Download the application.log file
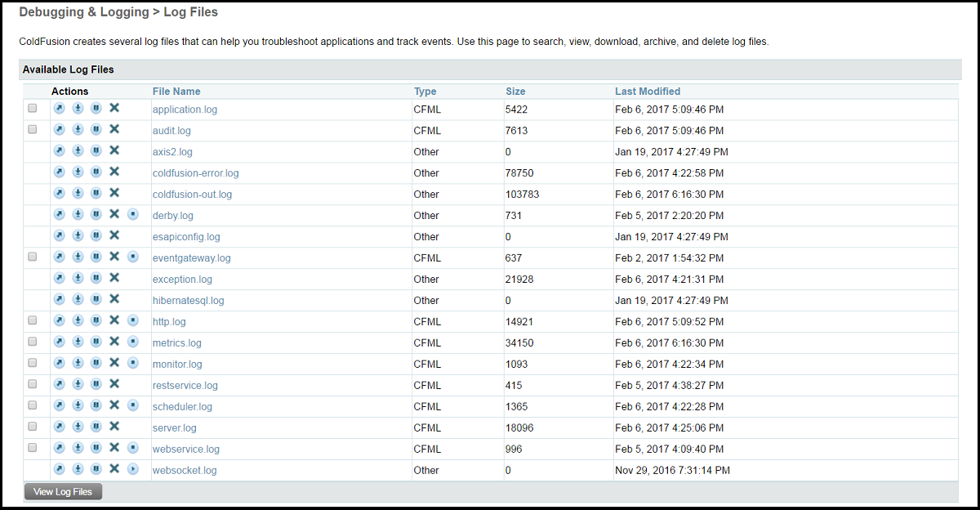The width and height of the screenshot is (980, 510). click(78, 108)
